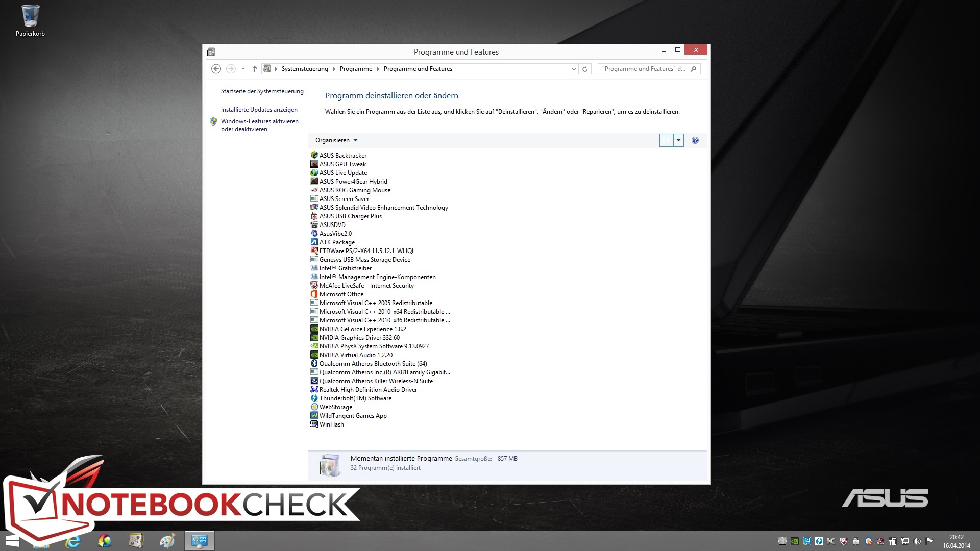The height and width of the screenshot is (551, 980).
Task: Open the recent locations dropdown arrow
Action: 243,69
